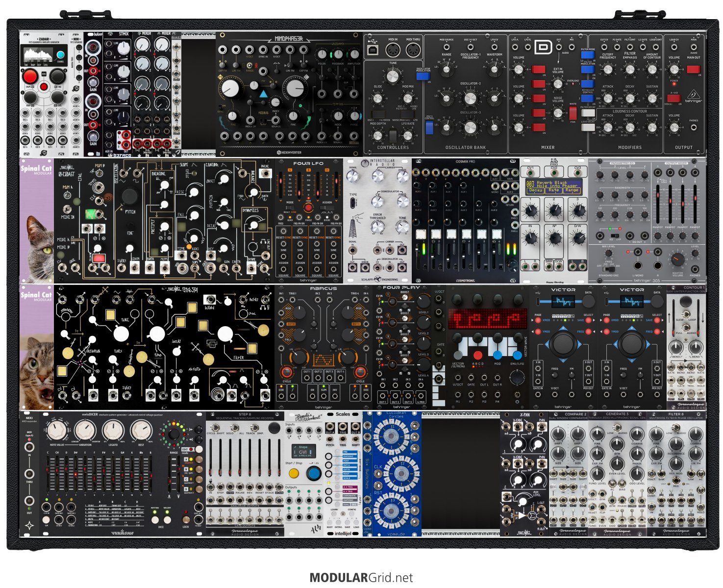Click the cyan Channel button on Zadar
This screenshot has height=588, width=723.
[61, 55]
